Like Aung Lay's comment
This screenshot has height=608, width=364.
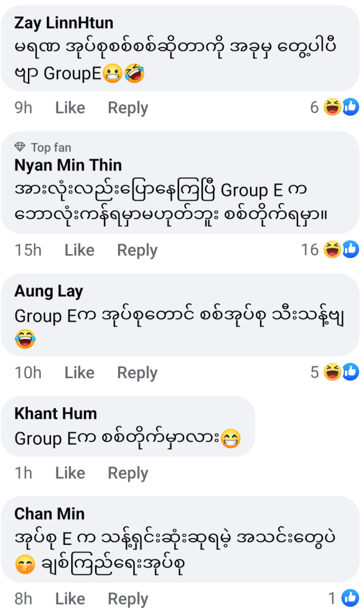(x=80, y=373)
